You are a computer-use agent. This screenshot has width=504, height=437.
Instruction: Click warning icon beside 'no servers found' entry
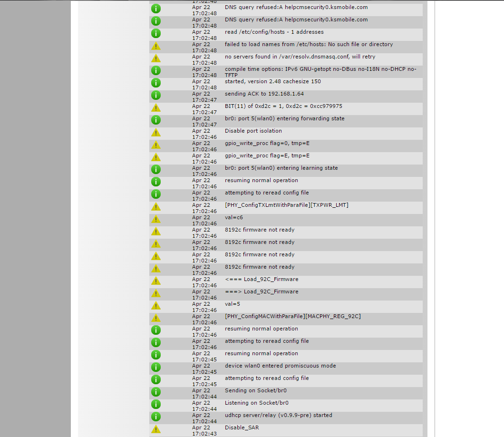tap(156, 58)
